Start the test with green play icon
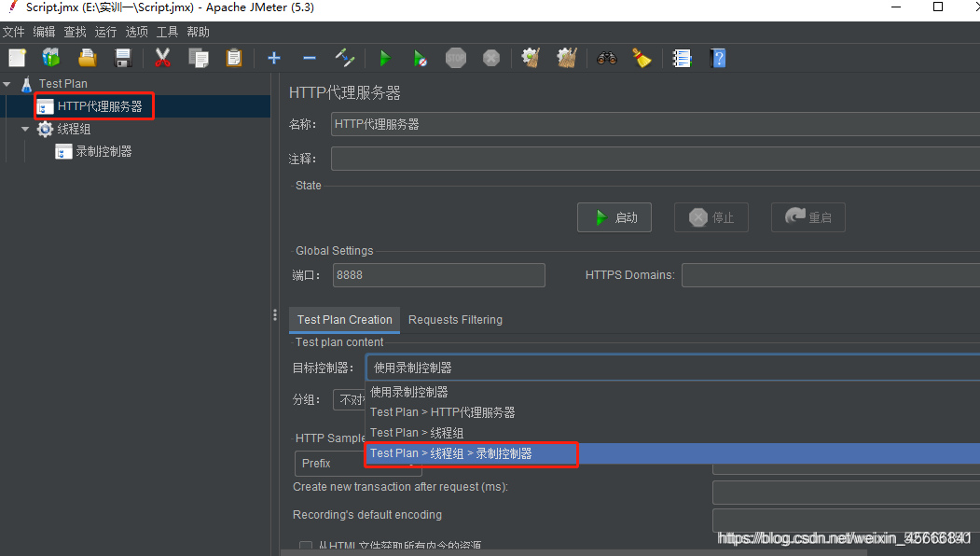Viewport: 980px width, 556px height. point(385,58)
